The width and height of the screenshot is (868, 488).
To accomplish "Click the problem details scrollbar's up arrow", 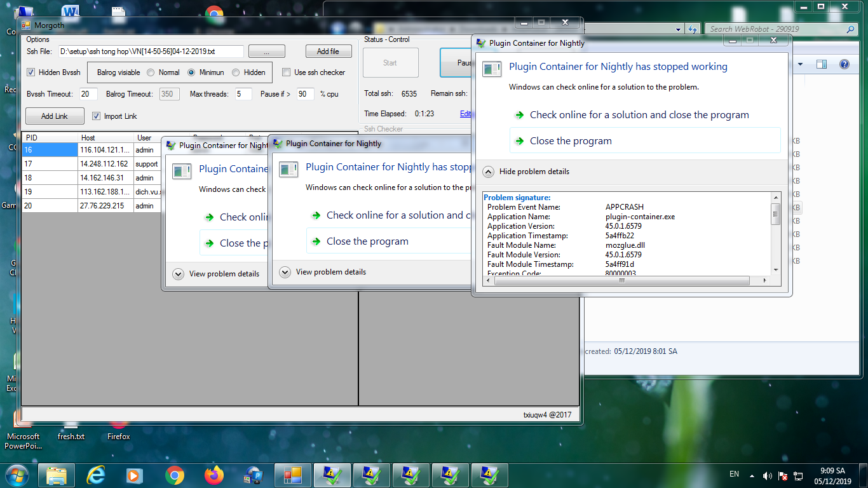I will [775, 197].
